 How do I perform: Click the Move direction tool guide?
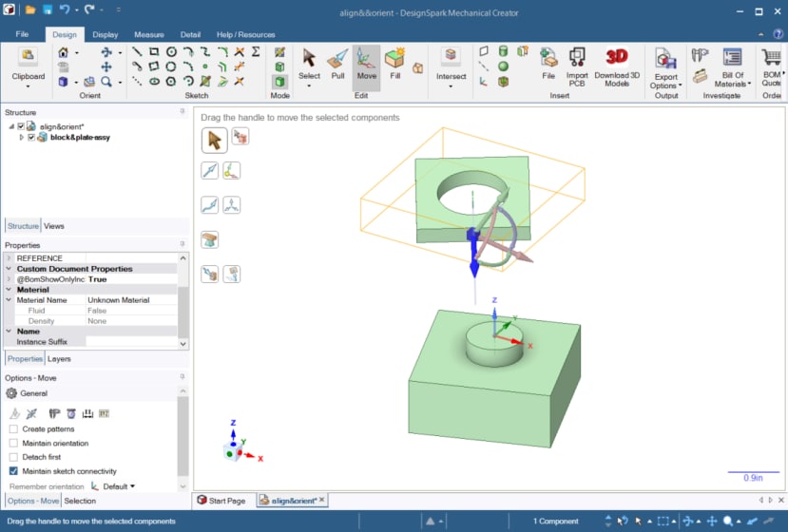point(209,171)
